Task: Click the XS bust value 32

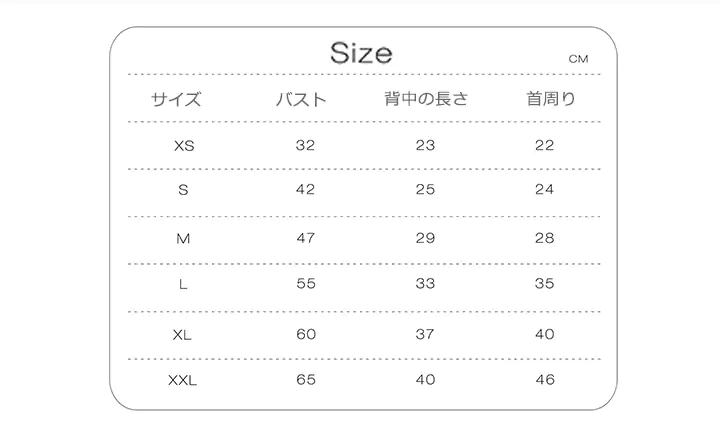Action: coord(305,145)
